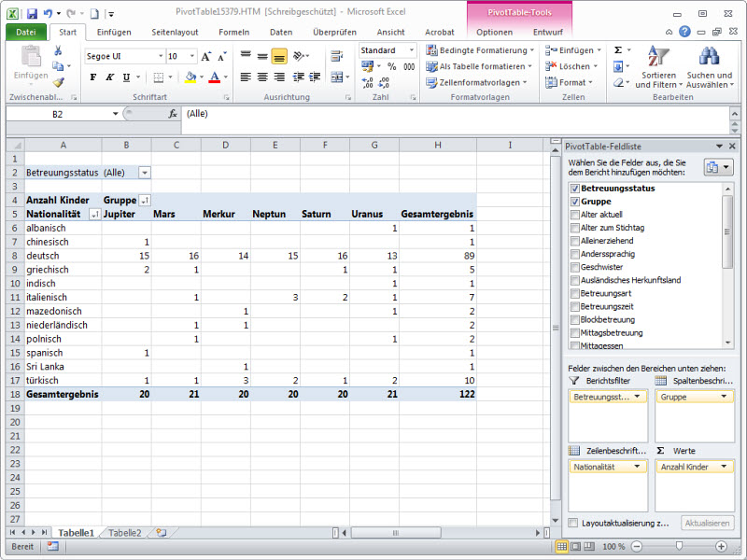Viewport: 747px width, 560px height.
Task: Click the Einfügen paste button
Action: [x=31, y=64]
